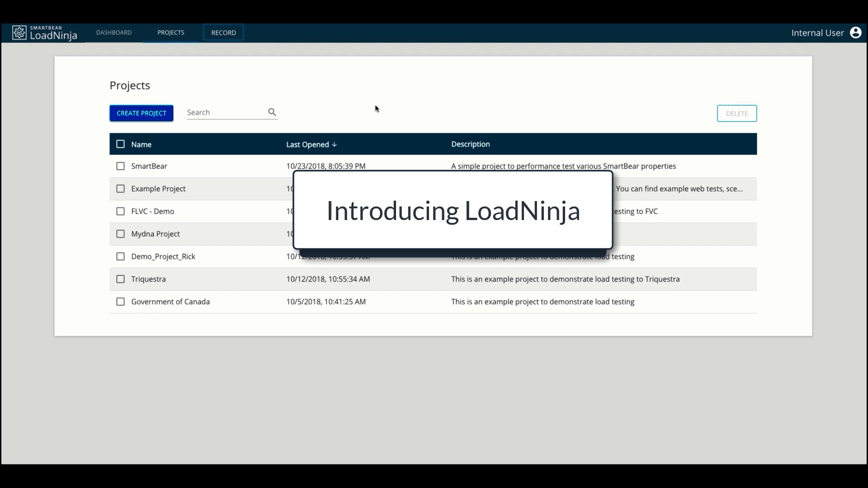868x488 pixels.
Task: Check the Triquestra project checkbox
Action: tap(120, 279)
